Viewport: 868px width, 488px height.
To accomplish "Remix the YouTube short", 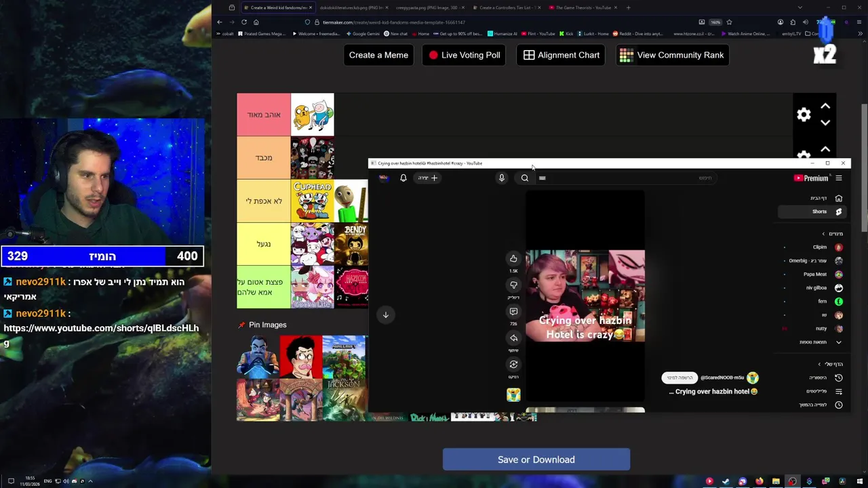I will click(513, 364).
